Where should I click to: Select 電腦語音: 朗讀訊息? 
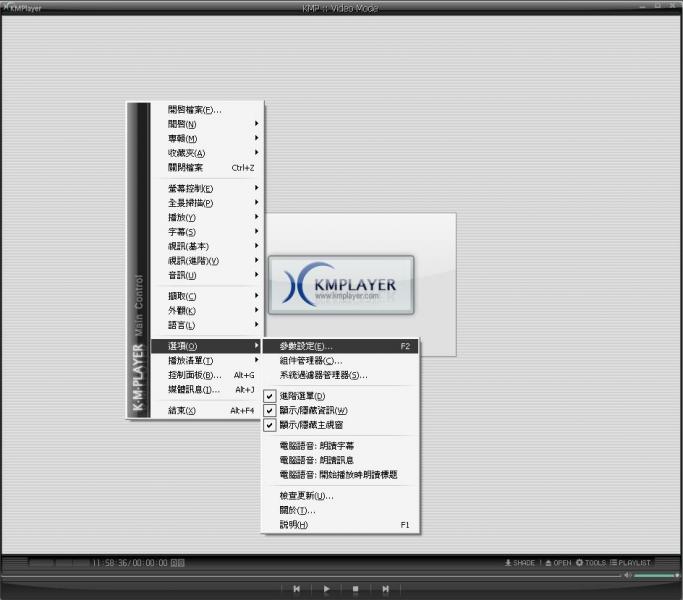pos(340,460)
